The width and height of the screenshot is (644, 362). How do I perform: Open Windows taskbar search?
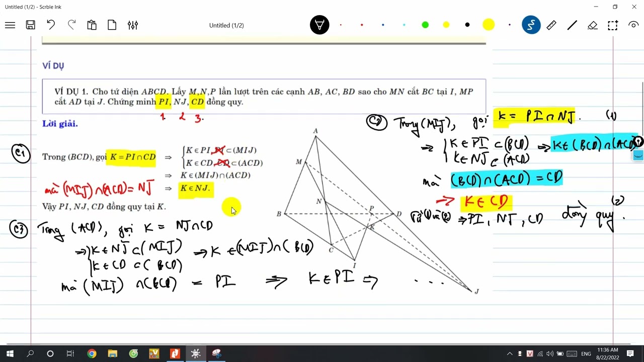click(30, 354)
